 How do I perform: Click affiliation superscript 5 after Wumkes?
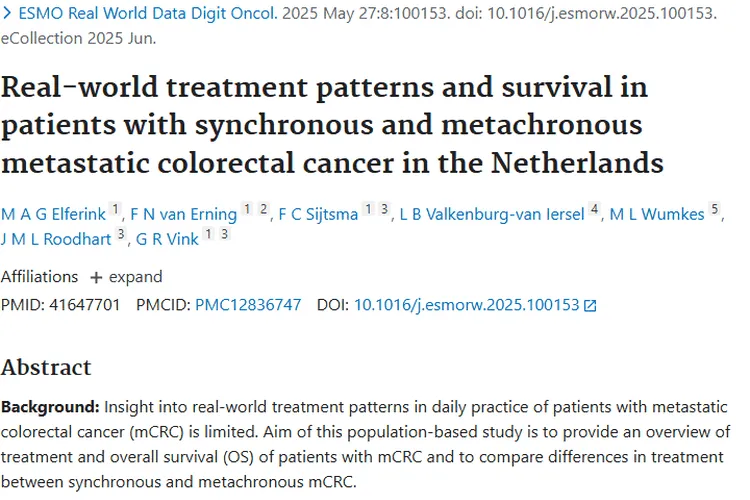715,209
